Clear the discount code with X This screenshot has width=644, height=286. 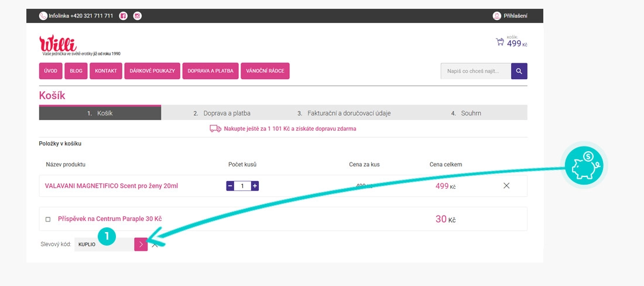(155, 245)
